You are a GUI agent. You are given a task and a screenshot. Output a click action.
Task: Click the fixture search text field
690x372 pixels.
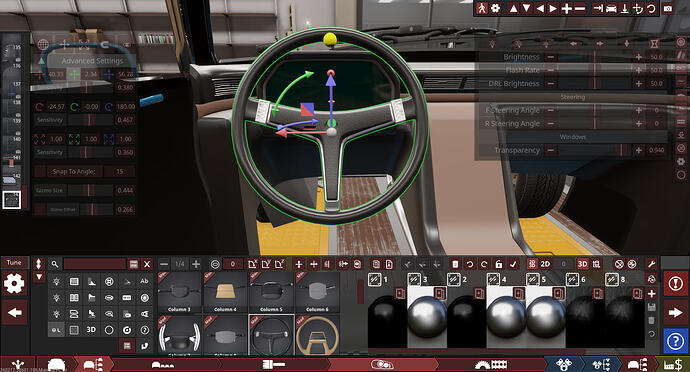(x=95, y=264)
